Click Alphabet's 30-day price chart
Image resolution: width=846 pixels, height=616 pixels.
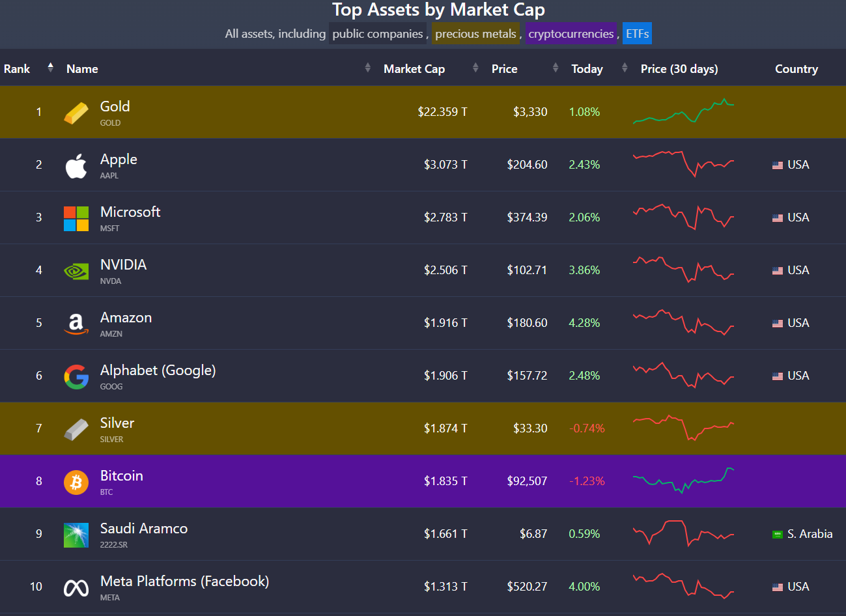click(683, 375)
